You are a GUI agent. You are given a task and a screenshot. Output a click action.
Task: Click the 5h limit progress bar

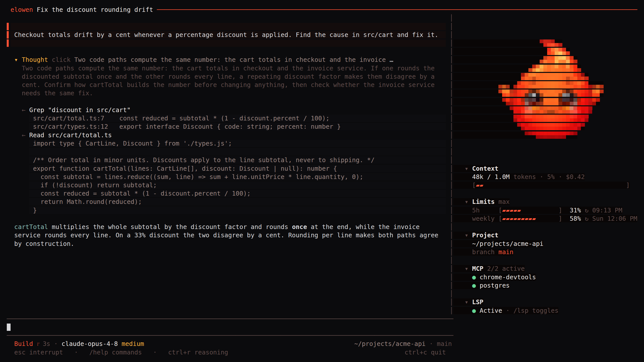(530, 210)
